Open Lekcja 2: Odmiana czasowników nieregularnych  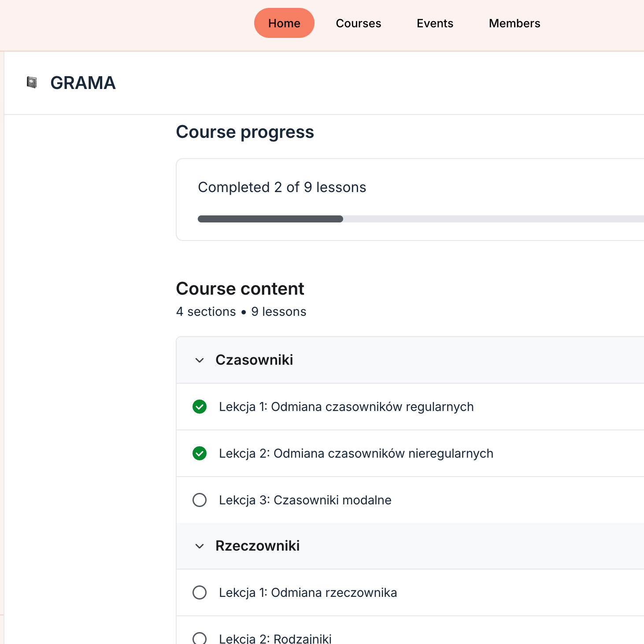pyautogui.click(x=356, y=453)
